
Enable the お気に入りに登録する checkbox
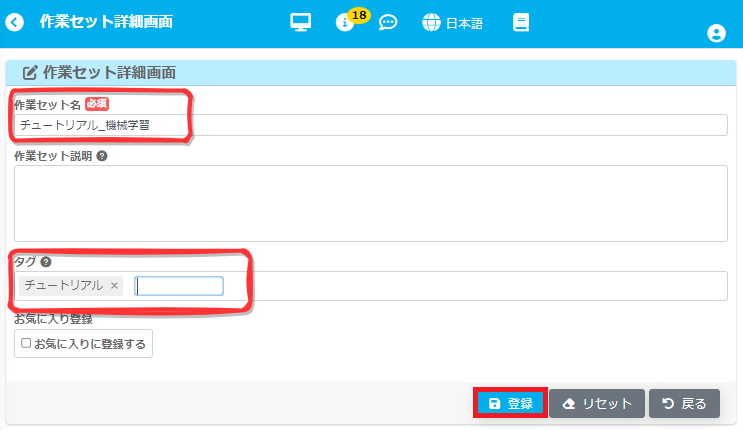pyautogui.click(x=27, y=344)
